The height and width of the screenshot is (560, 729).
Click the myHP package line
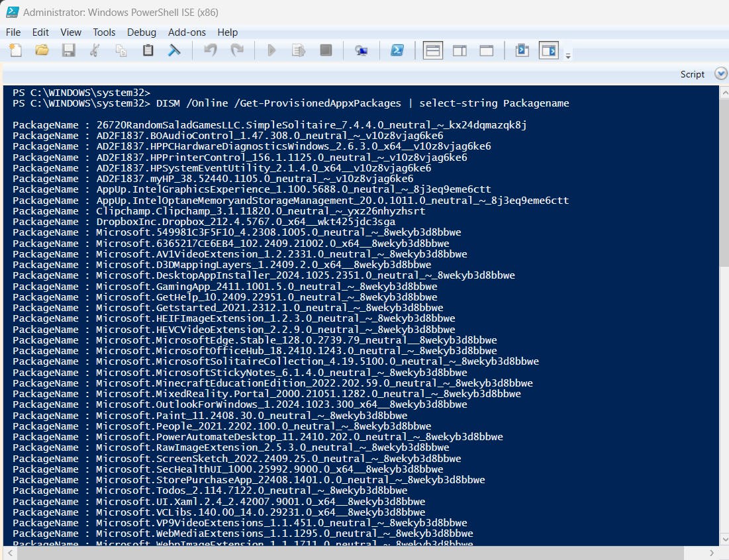coord(213,179)
